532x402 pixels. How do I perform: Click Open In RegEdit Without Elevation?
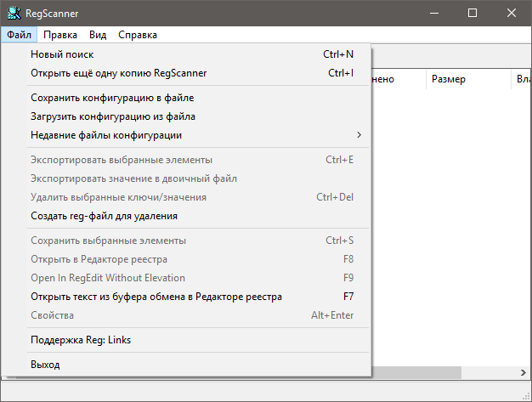click(186, 278)
